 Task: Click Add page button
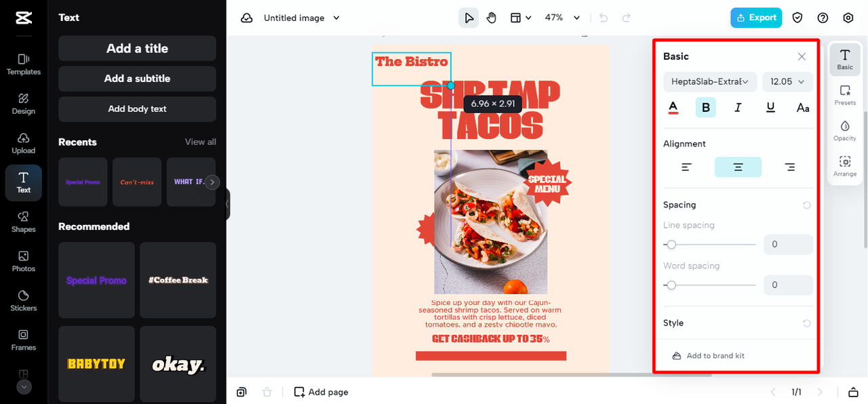(x=321, y=392)
